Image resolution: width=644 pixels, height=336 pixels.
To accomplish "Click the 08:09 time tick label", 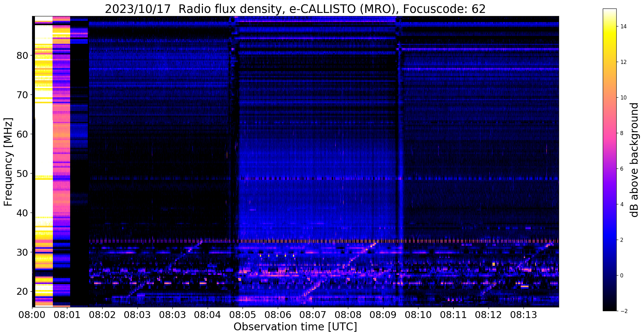I will (x=383, y=315).
